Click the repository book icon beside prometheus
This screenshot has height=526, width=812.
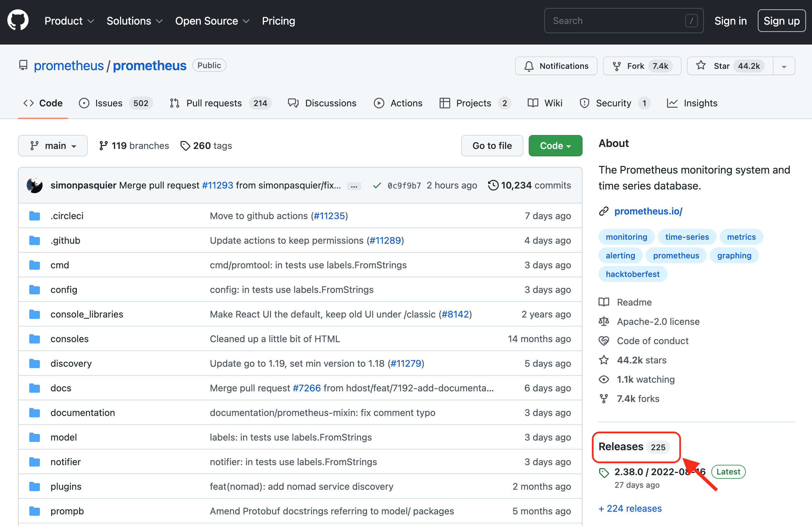23,65
